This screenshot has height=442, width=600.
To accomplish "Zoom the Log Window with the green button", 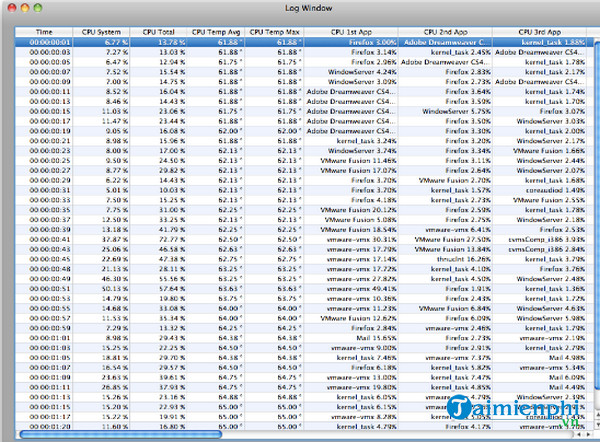I will click(x=38, y=8).
